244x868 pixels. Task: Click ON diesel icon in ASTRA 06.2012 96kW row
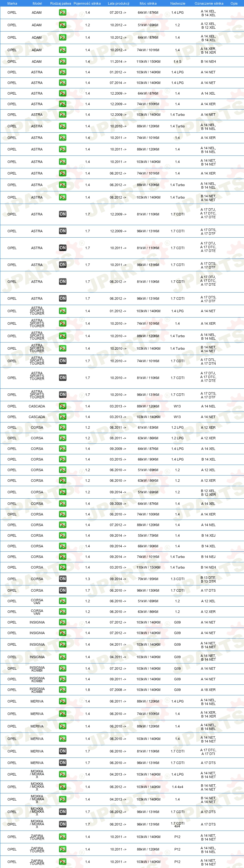point(63,298)
